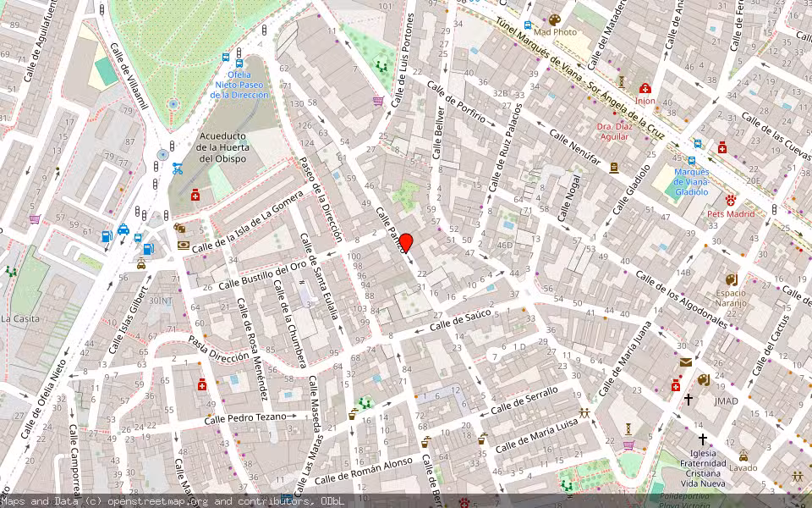Click the Pets Madrid paw icon

(x=730, y=201)
